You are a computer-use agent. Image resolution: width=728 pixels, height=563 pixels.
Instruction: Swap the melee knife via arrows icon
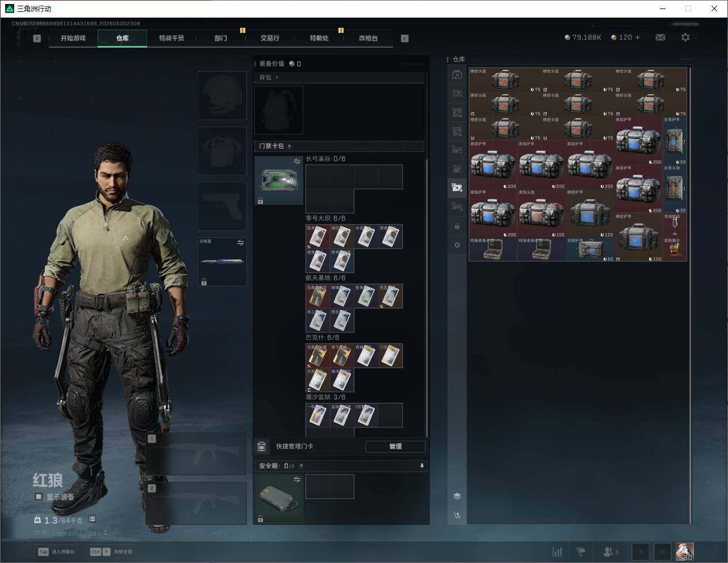pos(240,243)
